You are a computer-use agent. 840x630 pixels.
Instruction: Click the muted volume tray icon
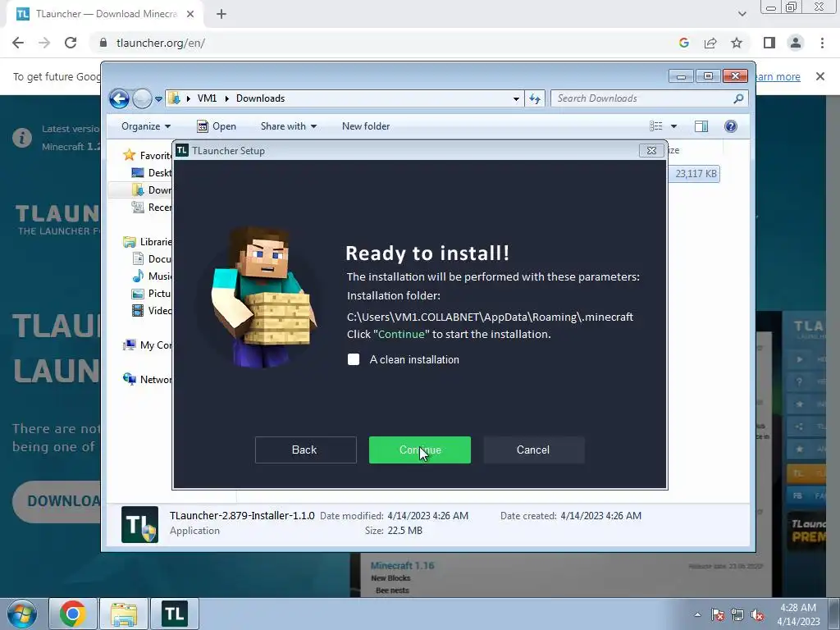757,614
